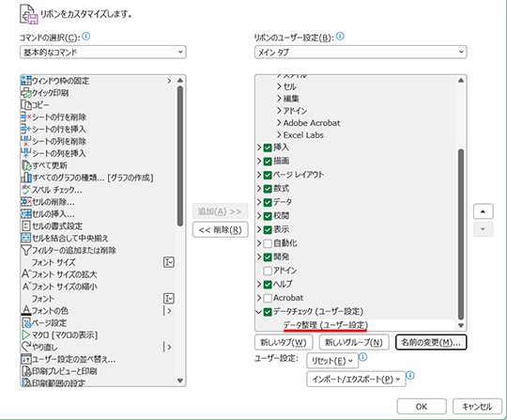Toggle the Acrobat tab checkbox

click(268, 298)
